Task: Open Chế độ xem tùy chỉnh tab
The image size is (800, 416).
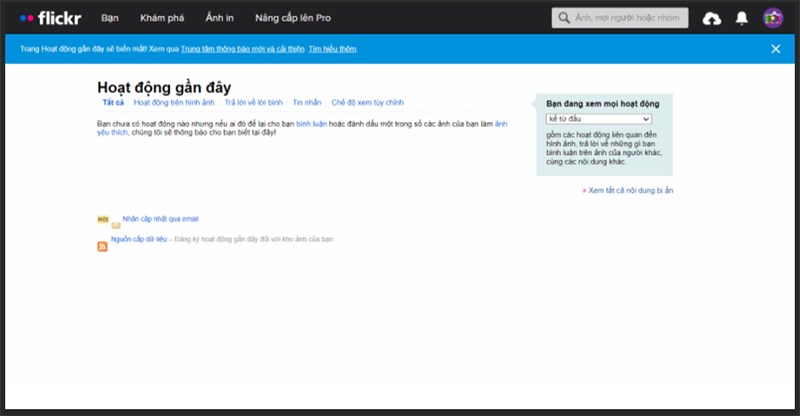Action: pos(367,103)
